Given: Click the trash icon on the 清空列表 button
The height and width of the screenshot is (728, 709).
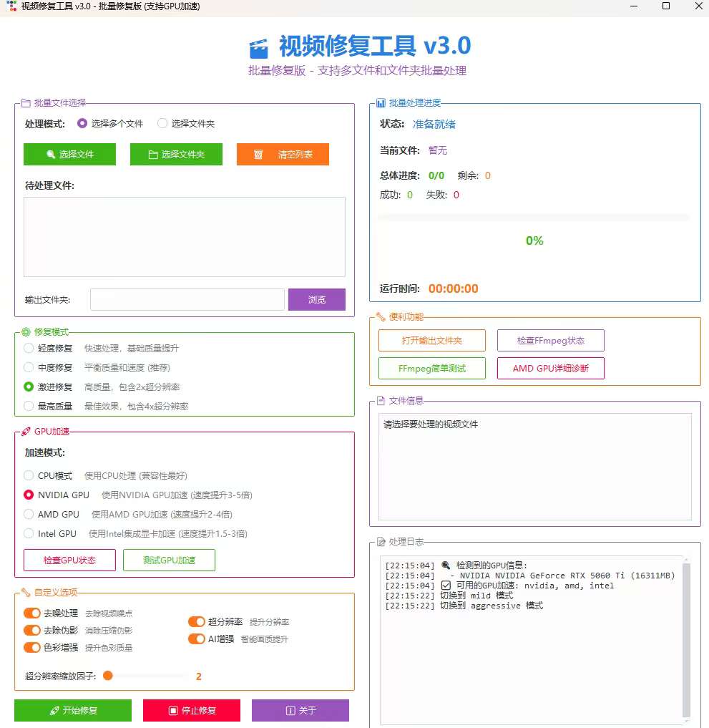Looking at the screenshot, I should coord(258,155).
